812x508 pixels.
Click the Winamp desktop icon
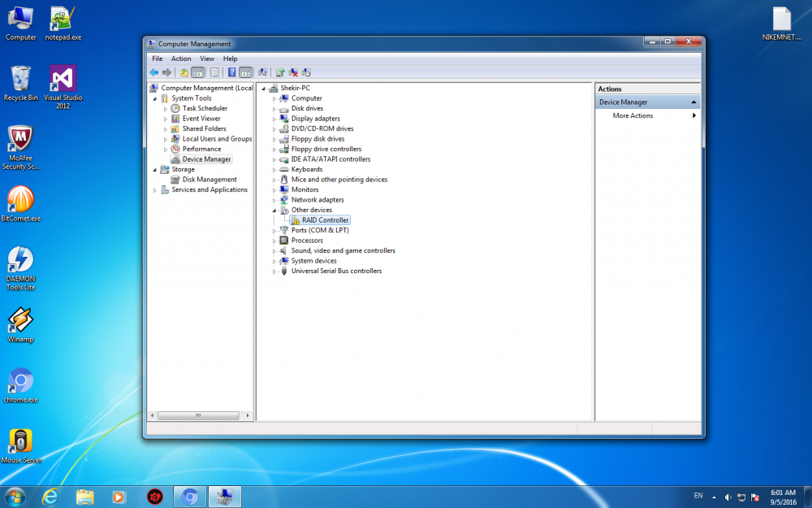[21, 324]
